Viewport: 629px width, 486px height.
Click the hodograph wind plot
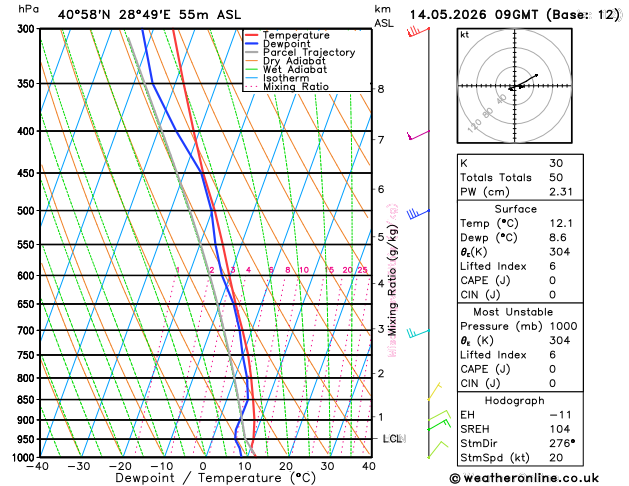pos(515,86)
